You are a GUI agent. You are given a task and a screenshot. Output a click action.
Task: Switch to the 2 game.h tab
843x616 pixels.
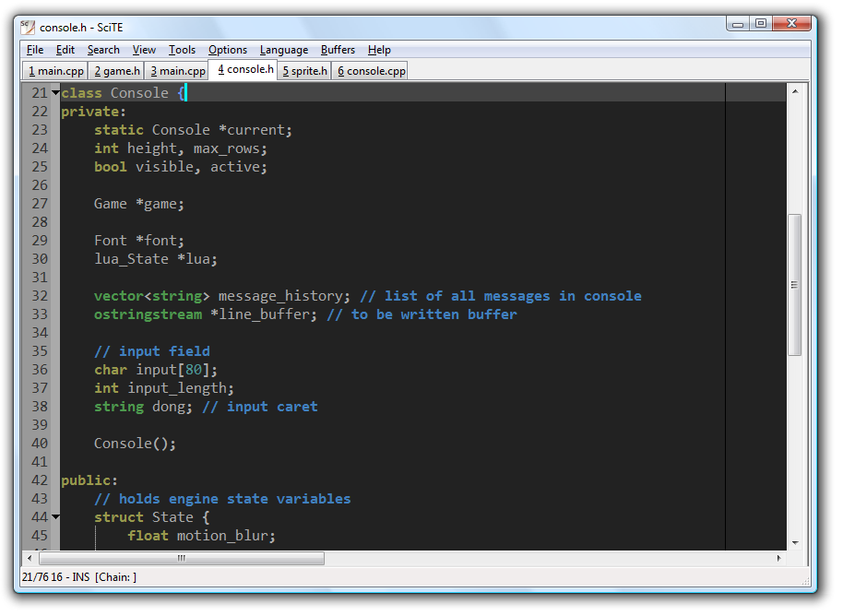click(116, 71)
